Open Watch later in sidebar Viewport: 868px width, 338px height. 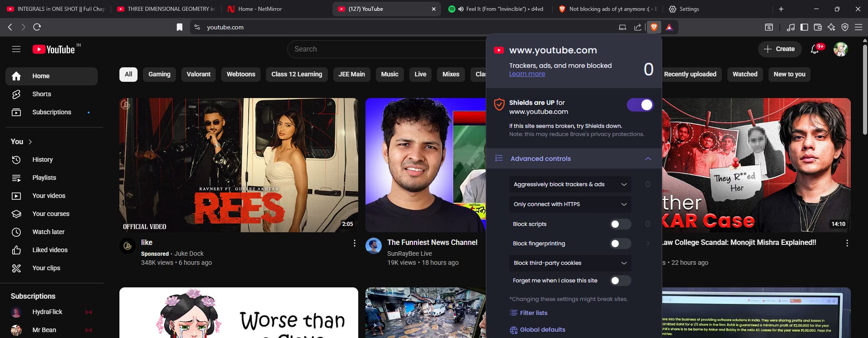pos(52,232)
